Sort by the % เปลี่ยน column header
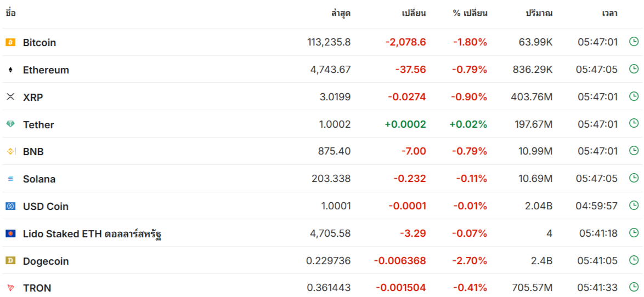Screen dimensions: 644x297 tap(470, 13)
